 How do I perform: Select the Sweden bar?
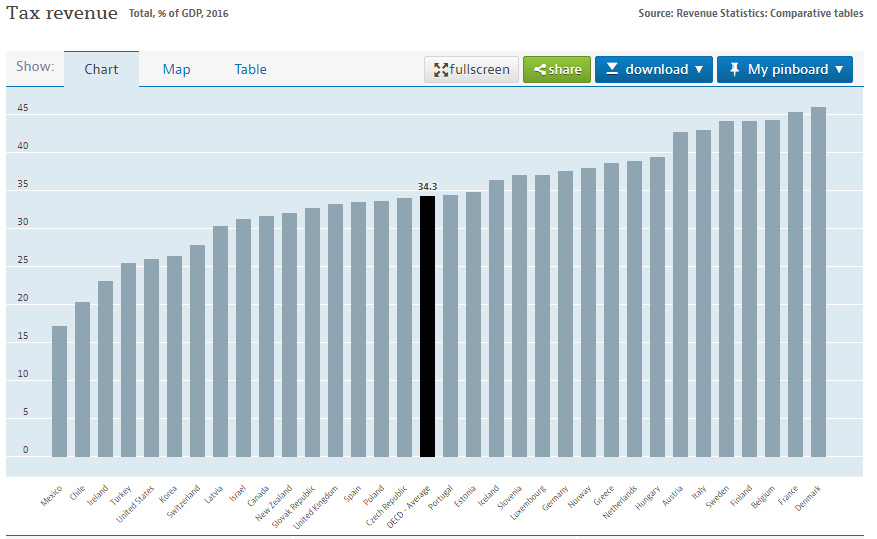click(x=726, y=289)
